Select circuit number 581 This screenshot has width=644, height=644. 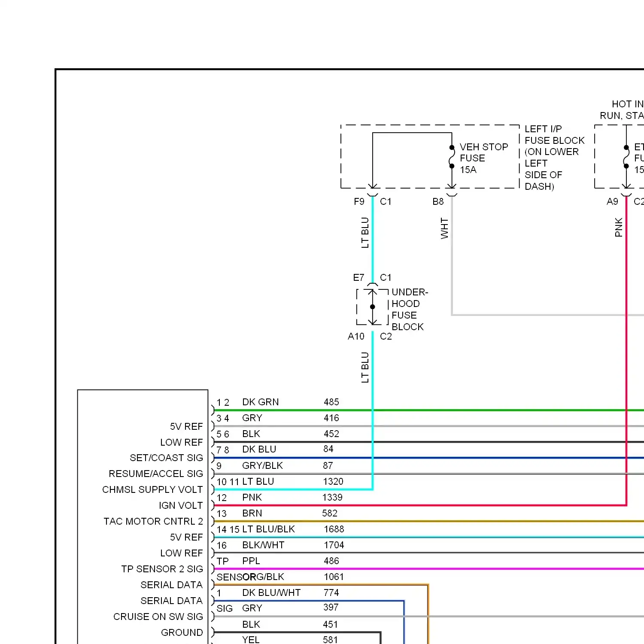[x=330, y=640]
